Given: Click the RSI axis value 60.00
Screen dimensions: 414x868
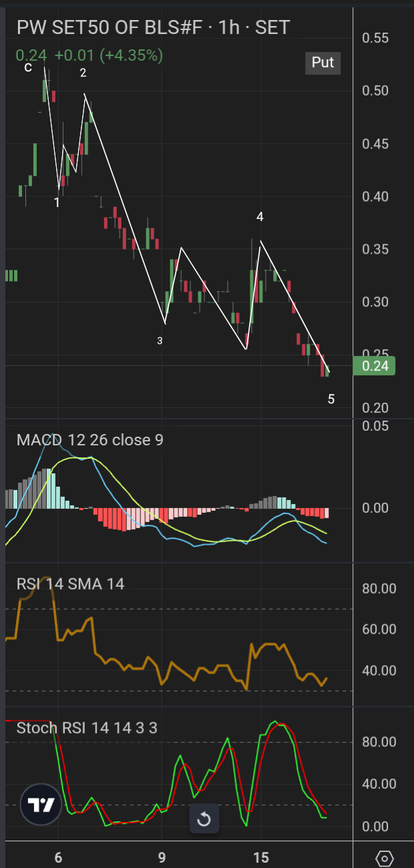Looking at the screenshot, I should (379, 629).
